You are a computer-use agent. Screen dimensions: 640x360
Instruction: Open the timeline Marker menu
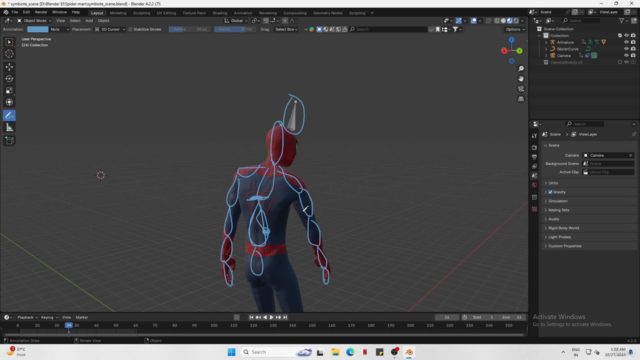[82, 317]
